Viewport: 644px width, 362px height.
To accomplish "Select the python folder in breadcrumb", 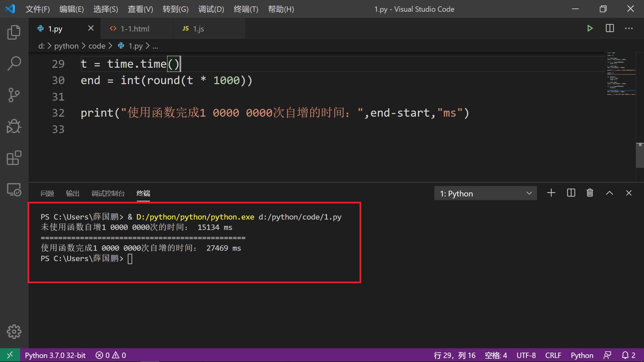I will [x=66, y=46].
